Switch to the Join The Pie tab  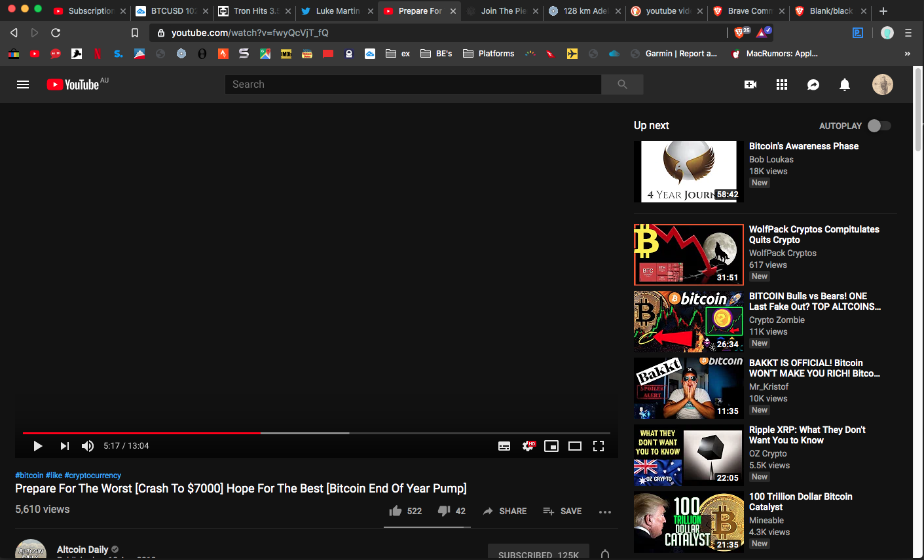pyautogui.click(x=502, y=11)
